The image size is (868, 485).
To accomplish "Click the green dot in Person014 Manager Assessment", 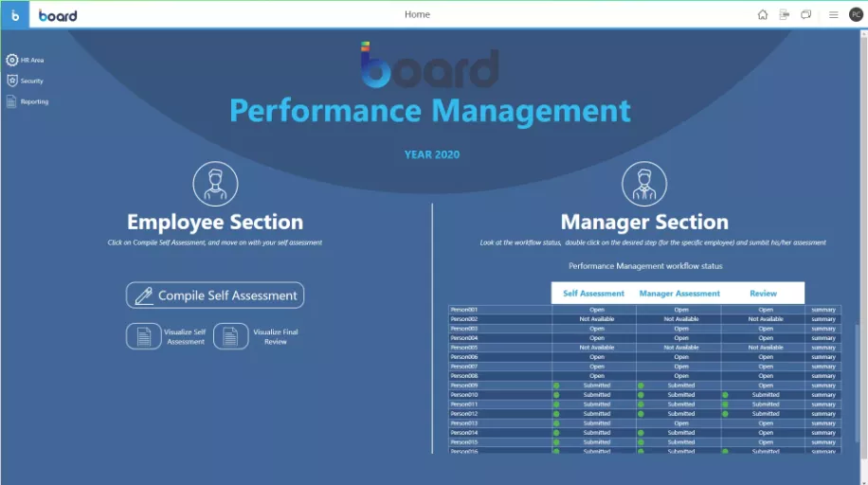I will coord(641,432).
